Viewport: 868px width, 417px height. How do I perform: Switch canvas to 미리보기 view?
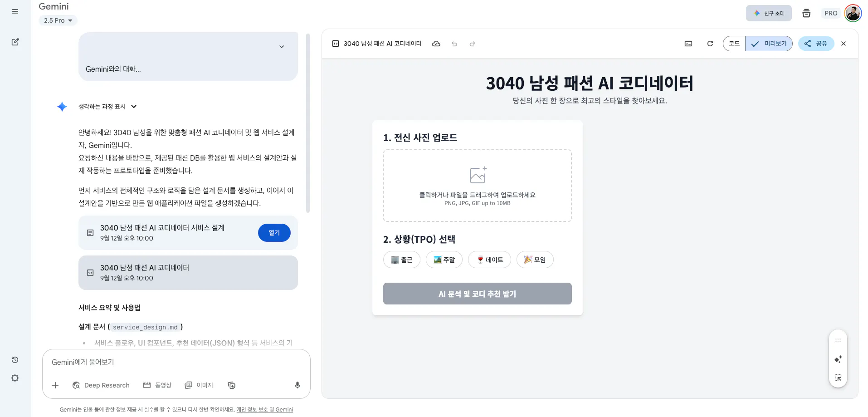(770, 44)
